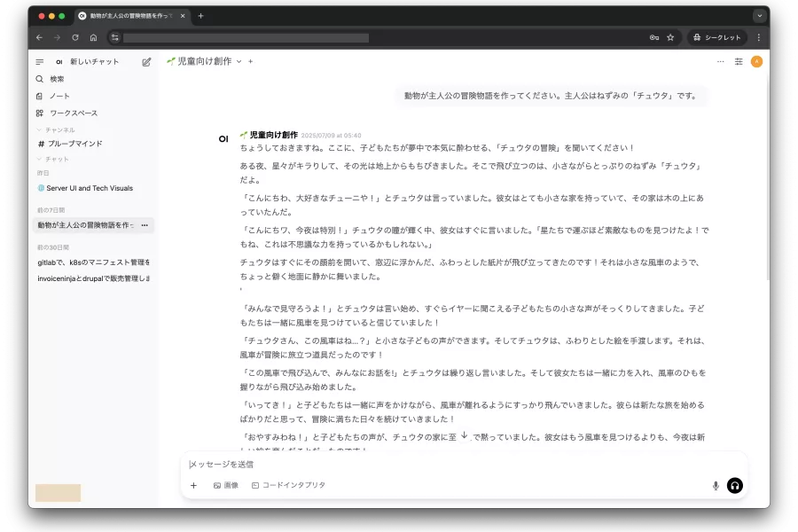Toggle the コードインタプリタ code interpreter option
Viewport: 798px width, 532px height.
(x=288, y=485)
